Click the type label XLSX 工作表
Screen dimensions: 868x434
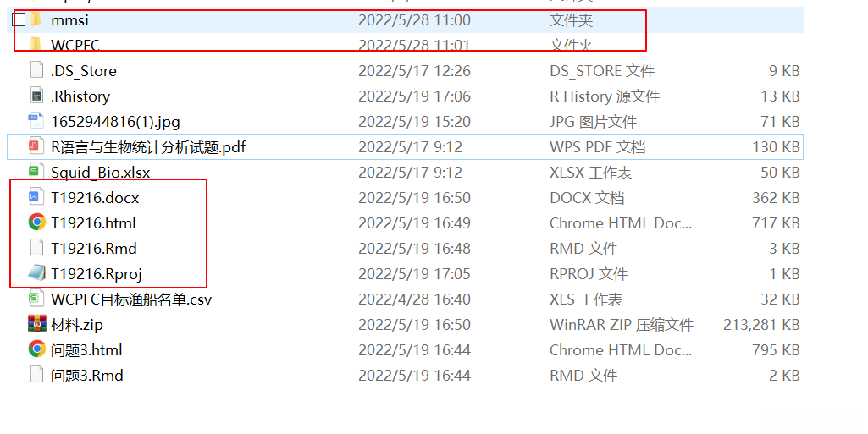pos(590,173)
